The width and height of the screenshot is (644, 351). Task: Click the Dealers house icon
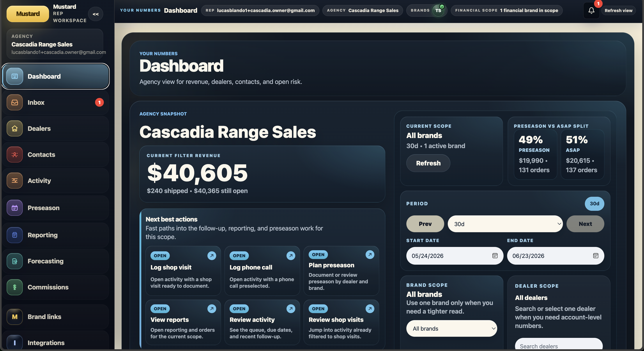click(x=14, y=128)
